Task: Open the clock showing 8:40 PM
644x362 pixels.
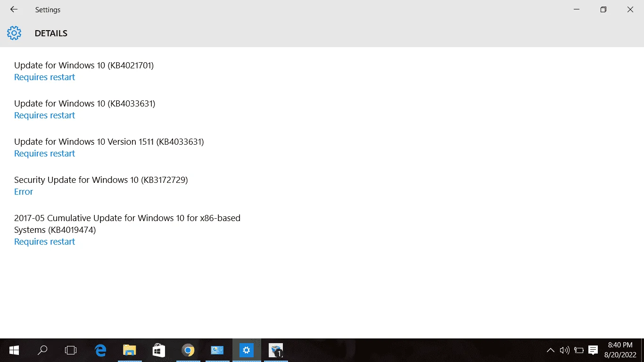Action: tap(620, 350)
